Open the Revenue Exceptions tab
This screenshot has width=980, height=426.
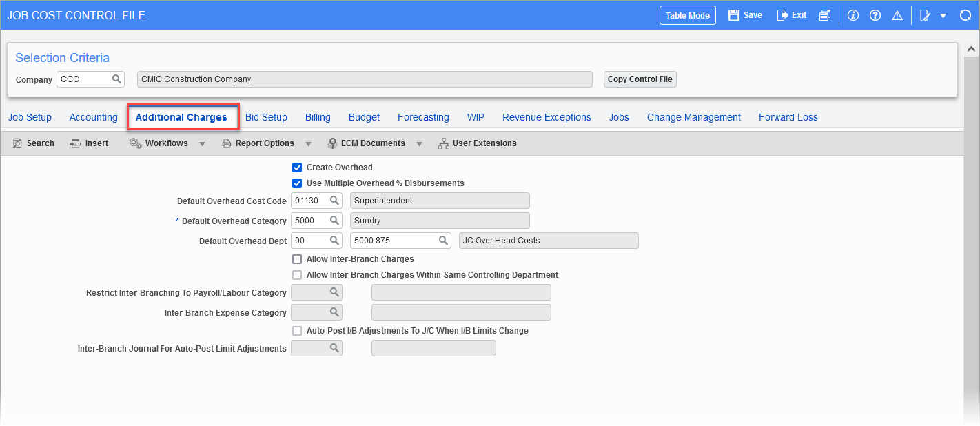[547, 117]
